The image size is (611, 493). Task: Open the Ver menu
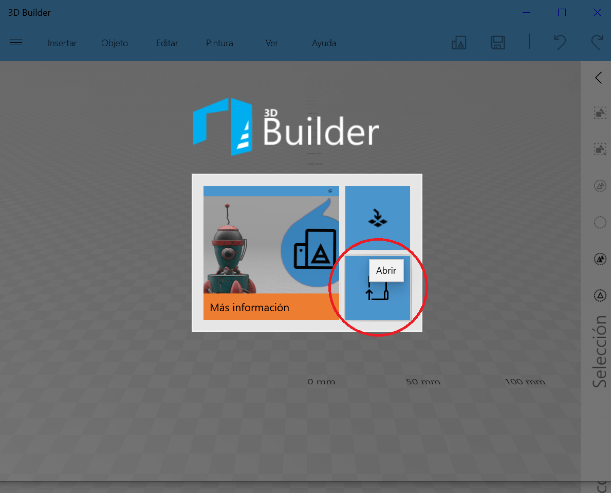(272, 43)
